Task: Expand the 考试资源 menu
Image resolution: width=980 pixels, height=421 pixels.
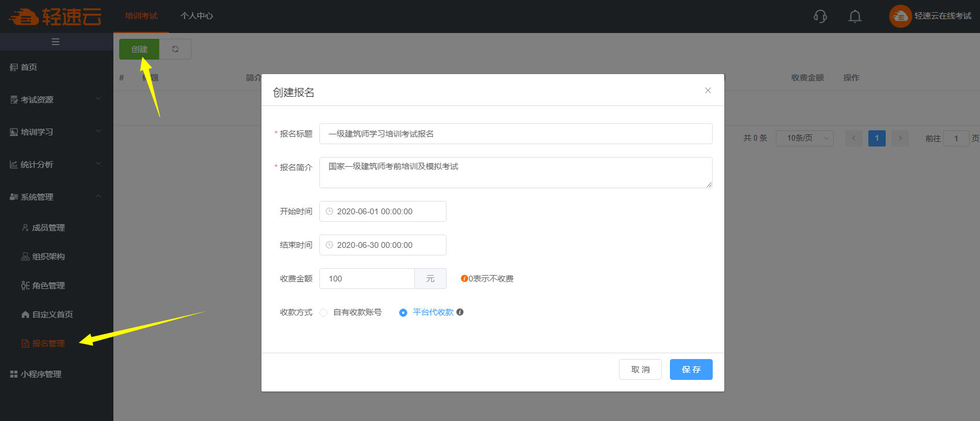Action: click(57, 100)
